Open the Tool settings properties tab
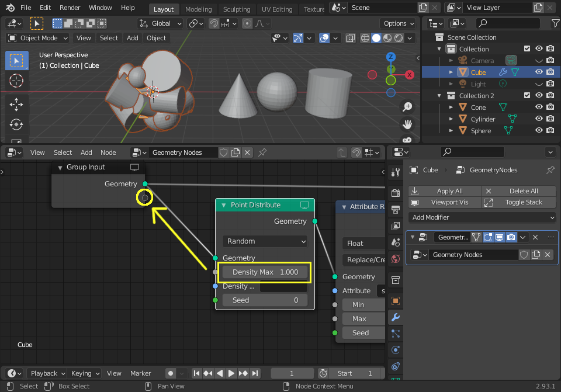Viewport: 561px width, 392px height. click(396, 172)
